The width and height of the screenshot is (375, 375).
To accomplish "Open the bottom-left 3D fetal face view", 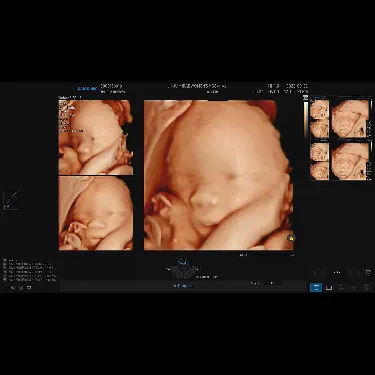I will pos(96,213).
